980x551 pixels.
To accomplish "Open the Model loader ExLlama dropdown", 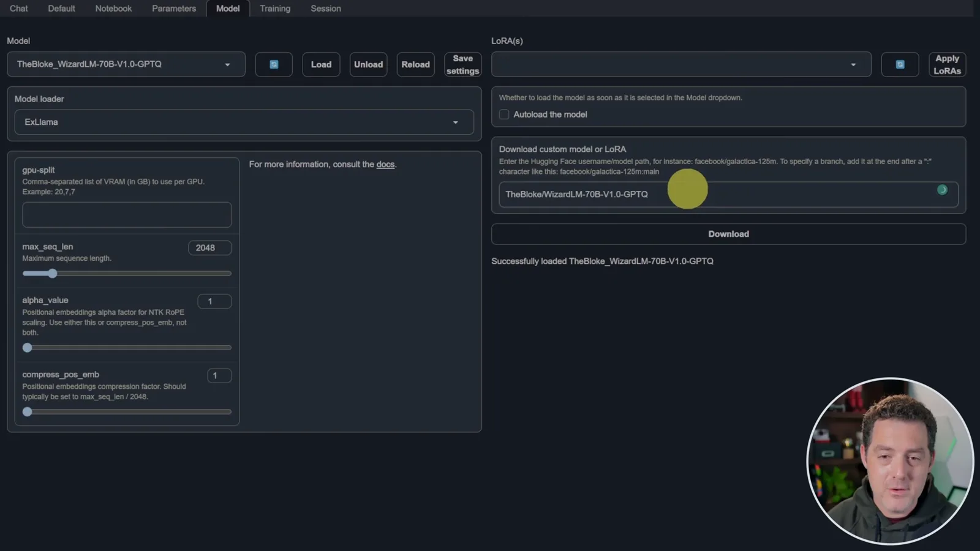I will pos(244,122).
